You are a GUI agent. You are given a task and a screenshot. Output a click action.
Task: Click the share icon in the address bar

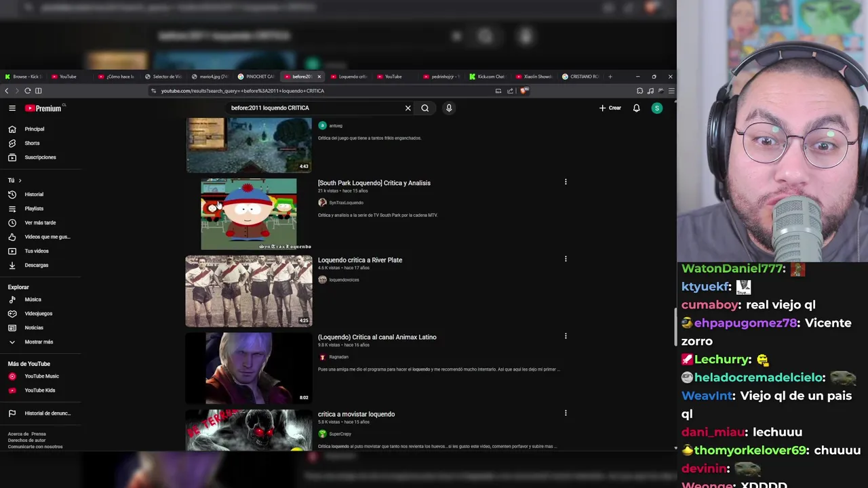pyautogui.click(x=510, y=91)
